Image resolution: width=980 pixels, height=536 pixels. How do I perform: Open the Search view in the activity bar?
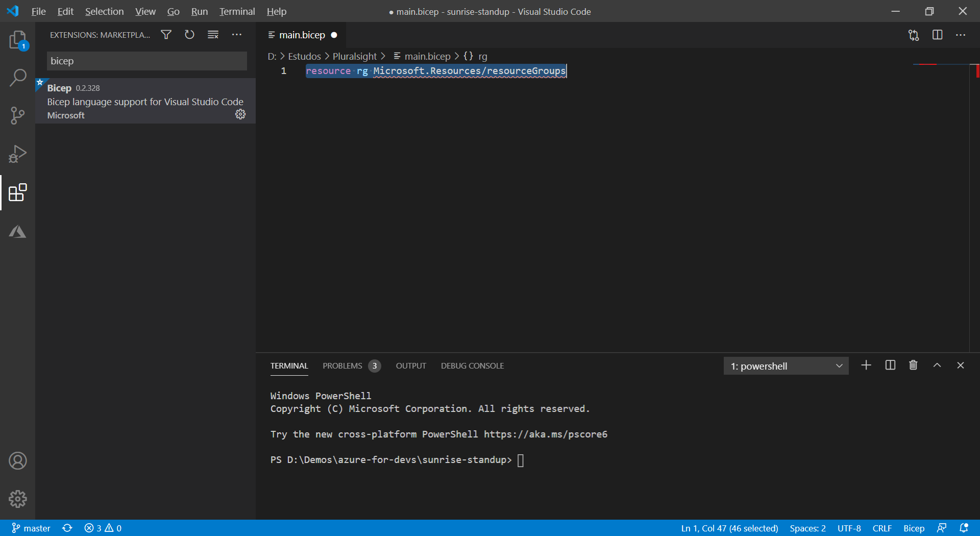pos(18,77)
